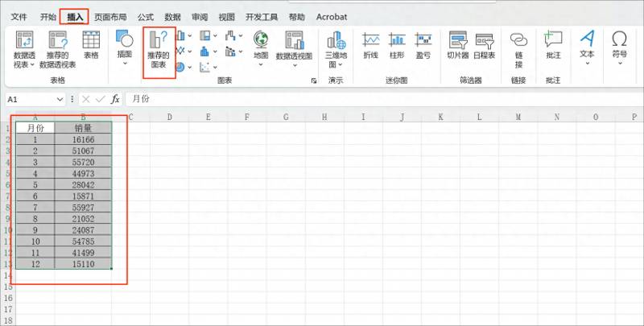This screenshot has height=326, width=644.
Task: Add a 批注 comment
Action: 553,45
